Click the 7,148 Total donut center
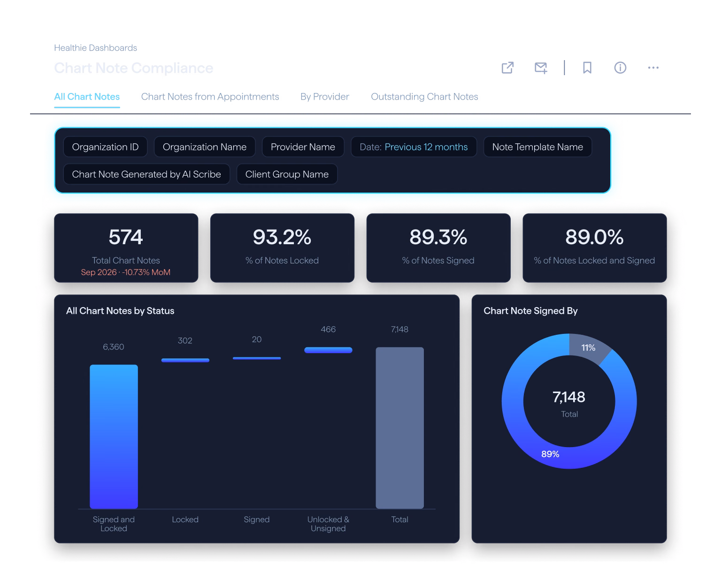This screenshot has width=721, height=588. [569, 403]
